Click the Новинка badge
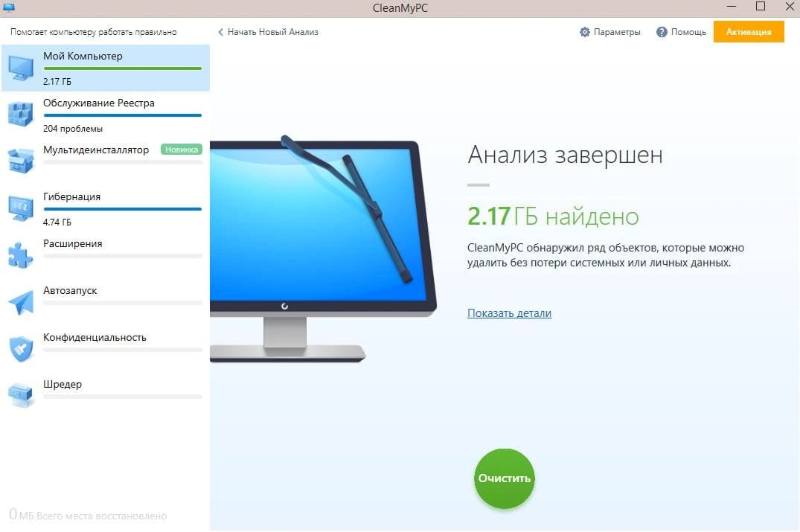800x532 pixels. click(181, 150)
